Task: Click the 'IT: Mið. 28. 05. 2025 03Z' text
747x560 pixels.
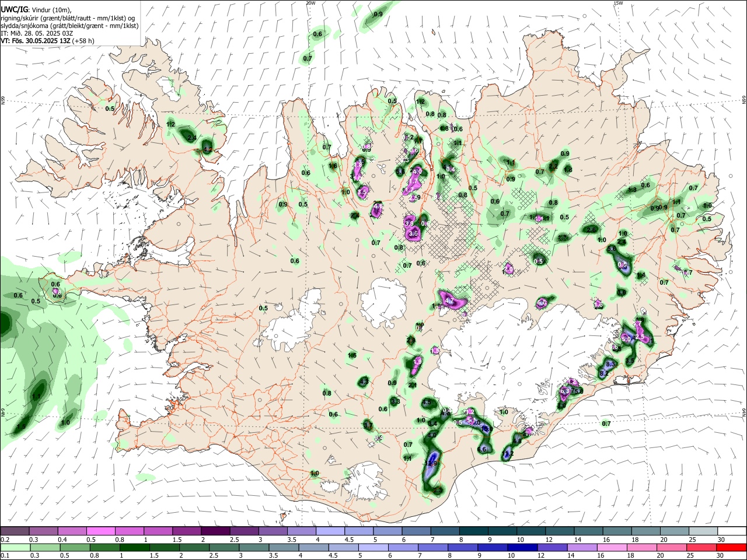Action: (x=37, y=33)
